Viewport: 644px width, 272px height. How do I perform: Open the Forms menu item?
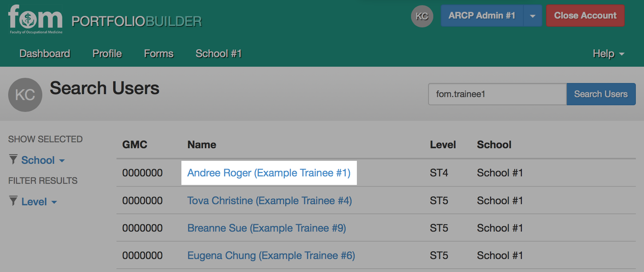click(159, 54)
